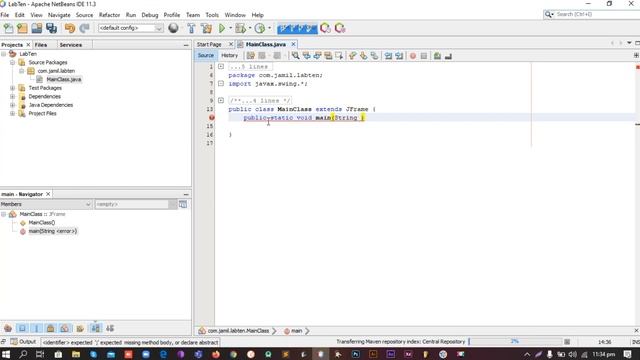Close the MainClass.java editor tab

[293, 44]
